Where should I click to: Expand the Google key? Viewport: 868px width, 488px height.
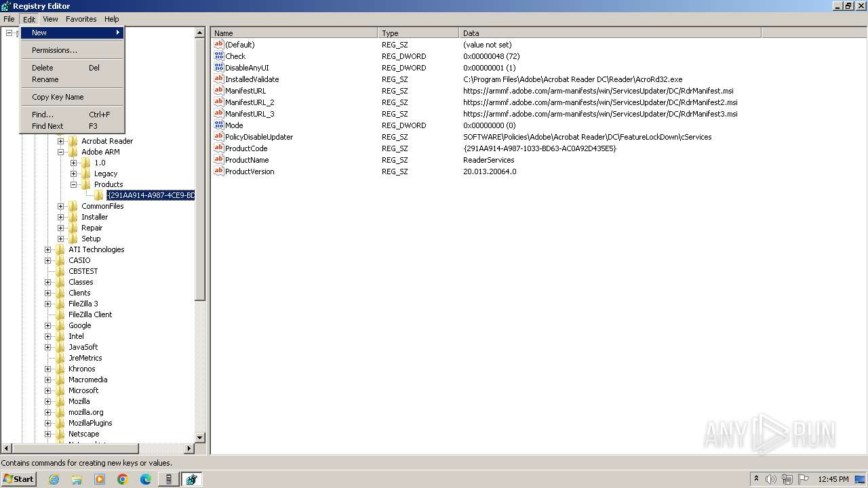[47, 325]
